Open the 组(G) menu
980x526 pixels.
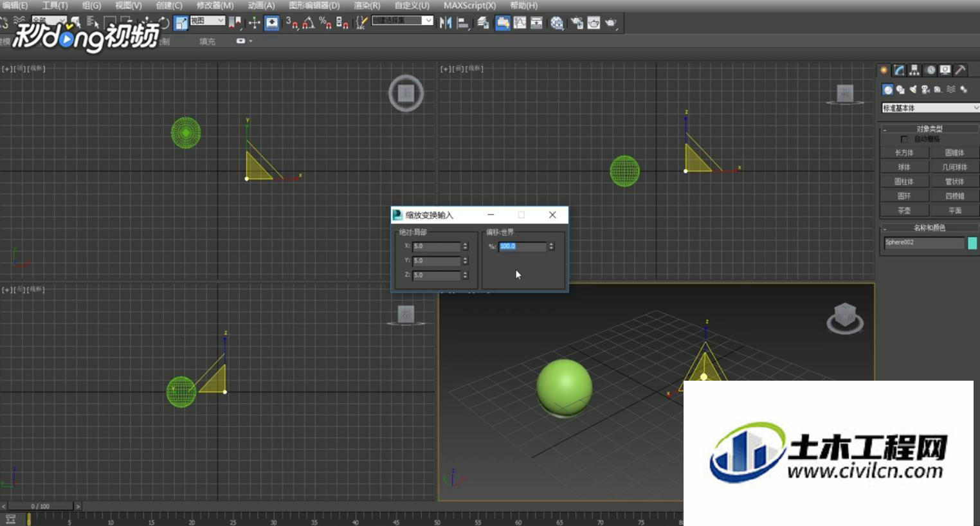pyautogui.click(x=91, y=5)
